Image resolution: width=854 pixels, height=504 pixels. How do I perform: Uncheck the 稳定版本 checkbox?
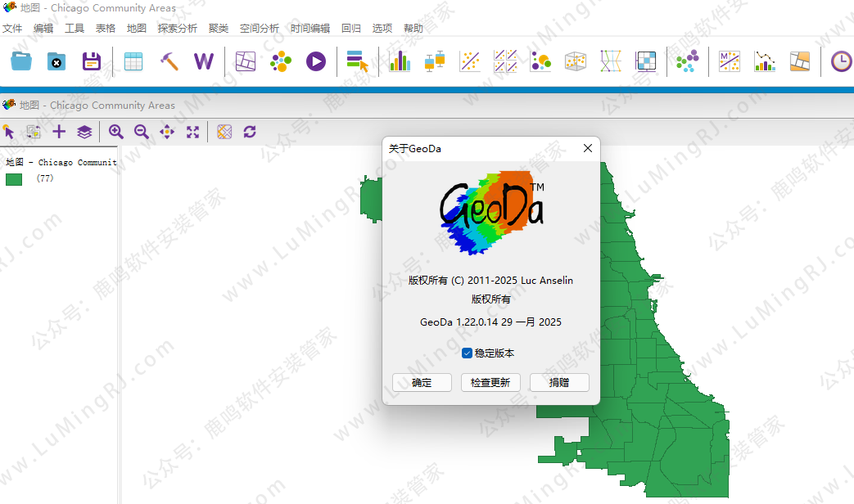click(467, 353)
